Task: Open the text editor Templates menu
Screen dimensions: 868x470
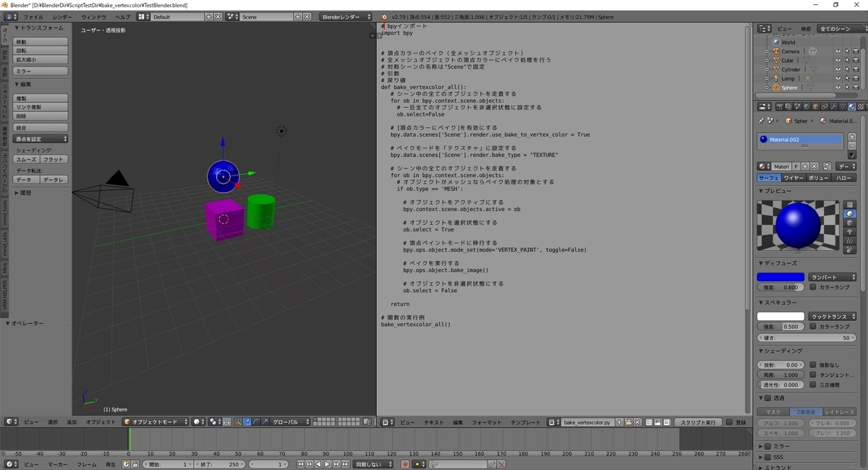Action: tap(525, 422)
